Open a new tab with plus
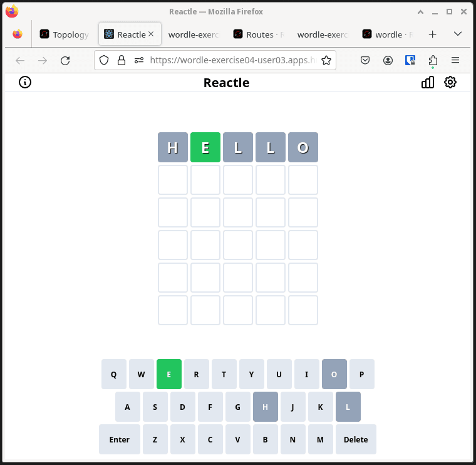 [433, 34]
